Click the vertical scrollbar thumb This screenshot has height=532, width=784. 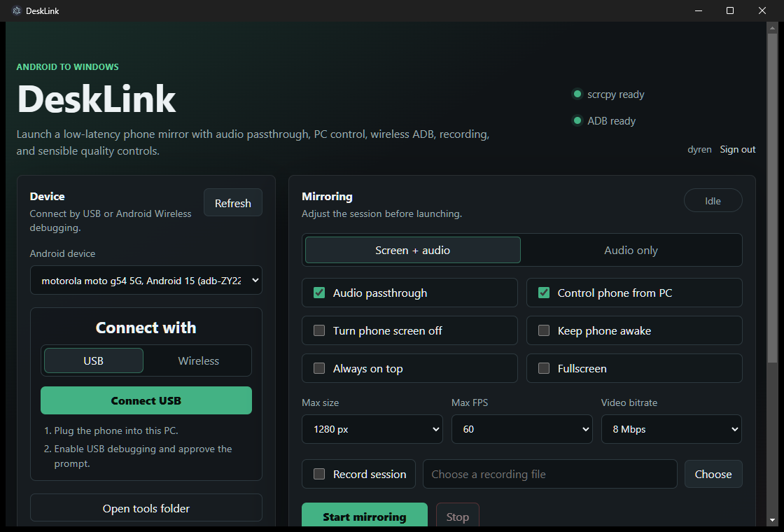coord(773,197)
